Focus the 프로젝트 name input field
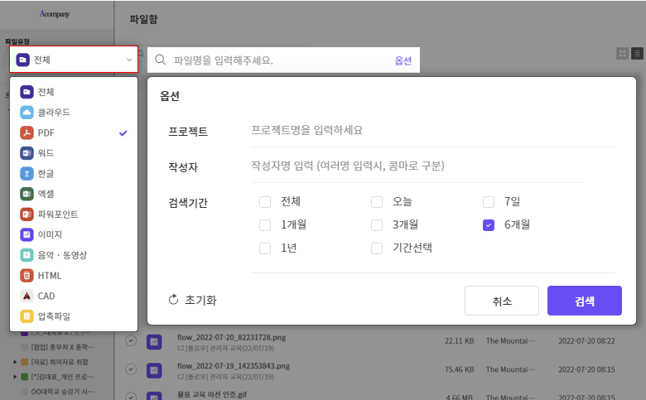Image resolution: width=646 pixels, height=400 pixels. tap(430, 131)
